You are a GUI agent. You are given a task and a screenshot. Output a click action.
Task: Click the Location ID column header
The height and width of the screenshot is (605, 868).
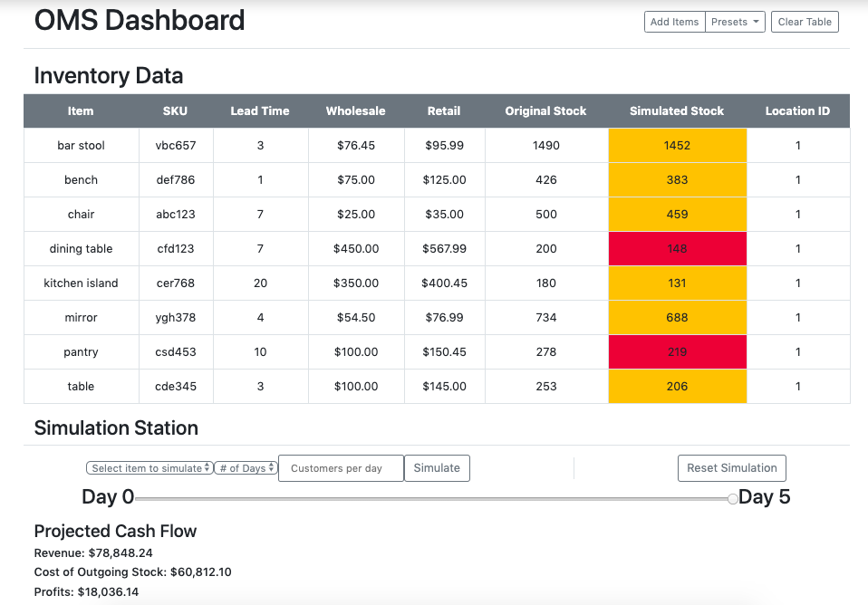[x=797, y=110]
